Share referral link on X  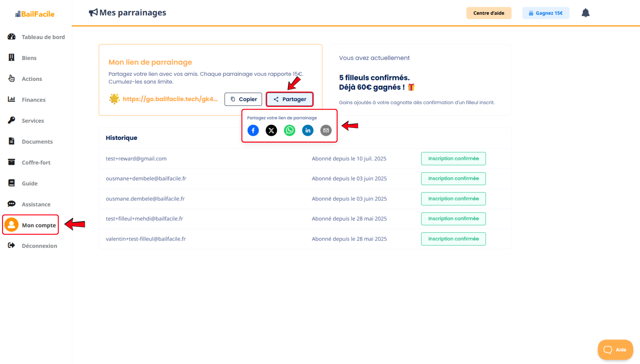[x=271, y=130]
